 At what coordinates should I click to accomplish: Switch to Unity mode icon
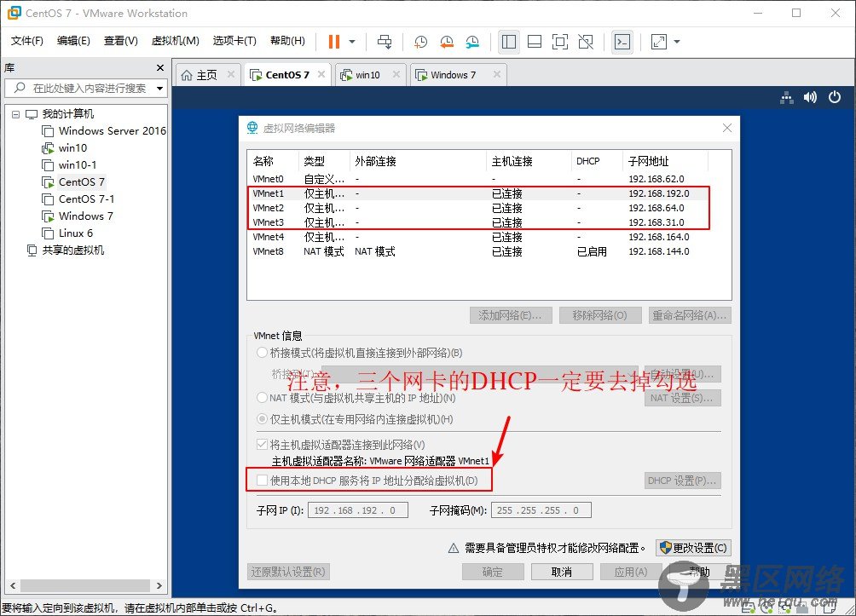[x=586, y=42]
